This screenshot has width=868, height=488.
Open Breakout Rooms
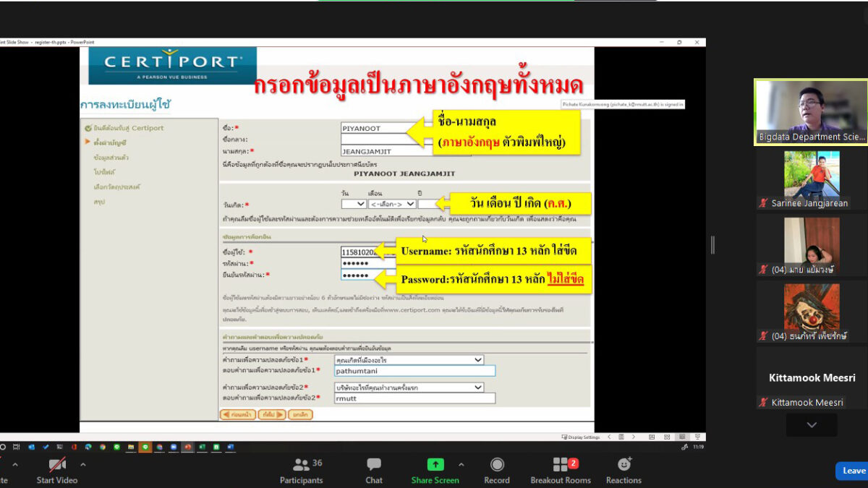561,470
